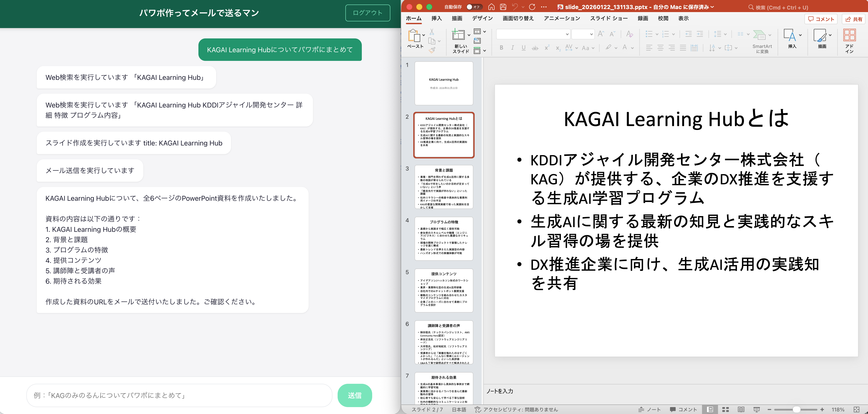Open the スライドショー ribbon tab
The height and width of the screenshot is (414, 868).
[x=609, y=19]
